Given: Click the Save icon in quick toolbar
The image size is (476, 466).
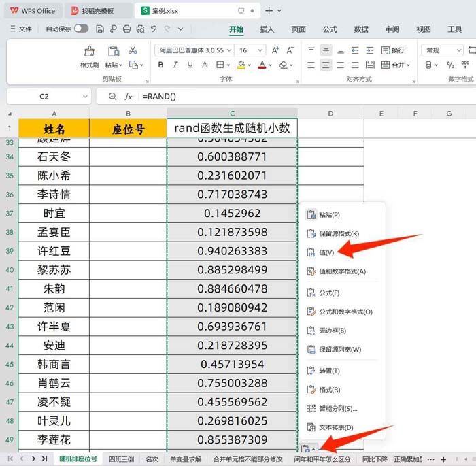Looking at the screenshot, I should coord(99,29).
